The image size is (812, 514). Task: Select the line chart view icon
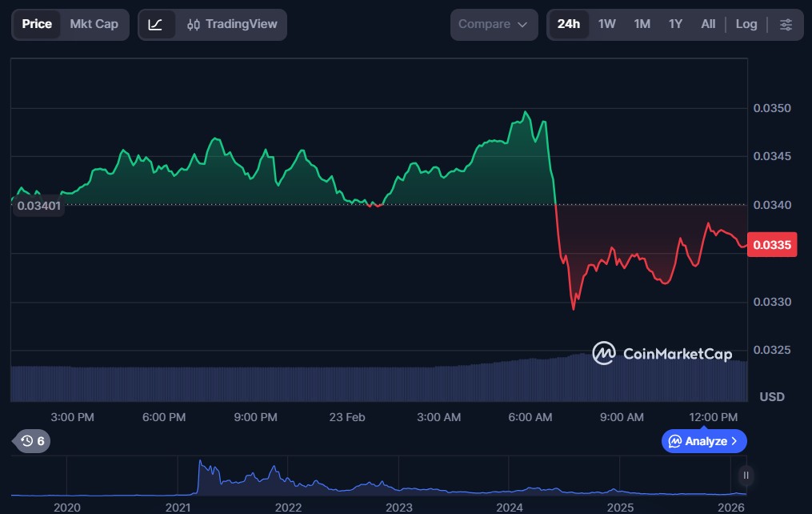(156, 25)
